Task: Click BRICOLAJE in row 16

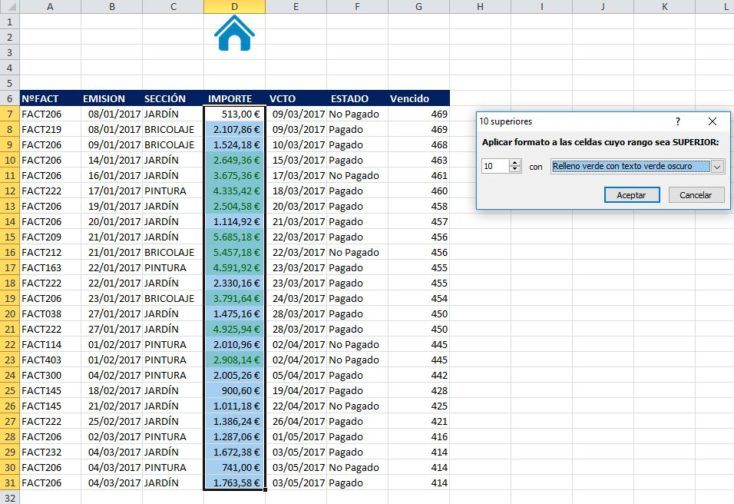Action: (x=173, y=252)
